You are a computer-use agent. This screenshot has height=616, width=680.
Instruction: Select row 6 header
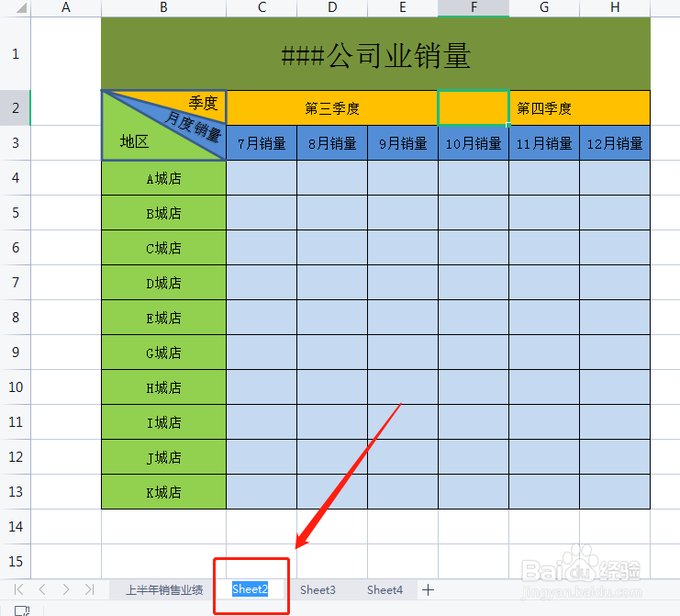click(x=16, y=247)
